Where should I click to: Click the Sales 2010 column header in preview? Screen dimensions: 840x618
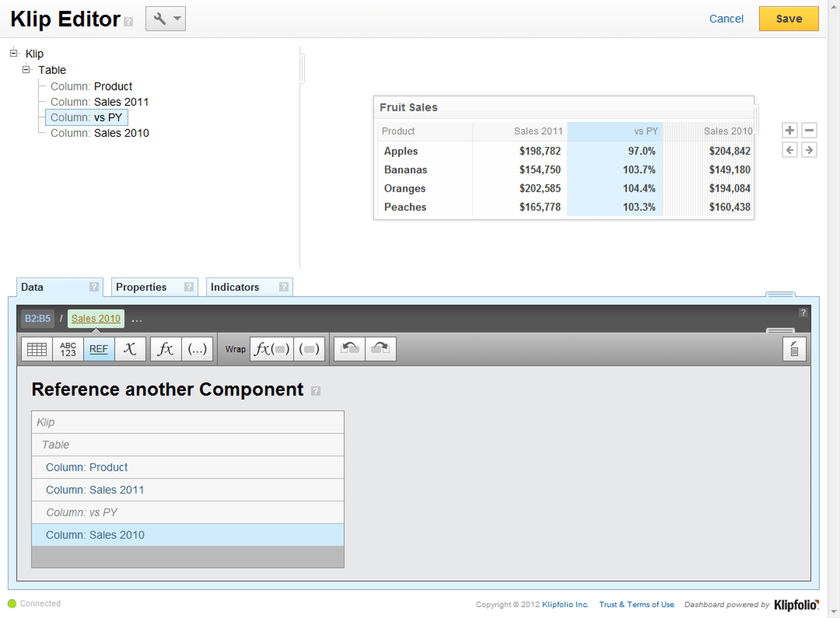(709, 131)
